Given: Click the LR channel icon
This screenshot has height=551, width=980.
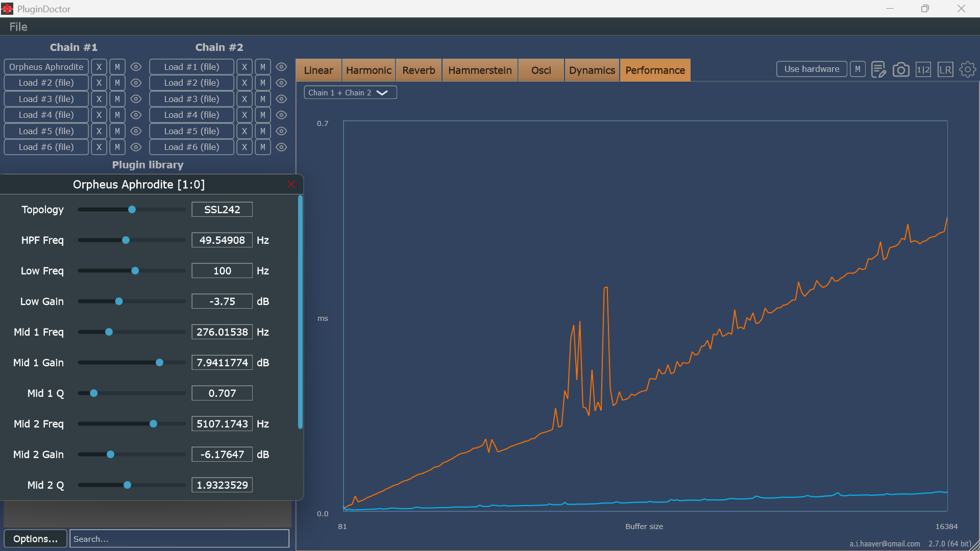Looking at the screenshot, I should [x=945, y=69].
